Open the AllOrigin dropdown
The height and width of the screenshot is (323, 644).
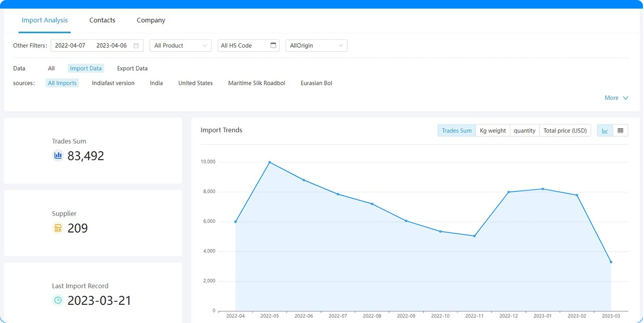[316, 45]
